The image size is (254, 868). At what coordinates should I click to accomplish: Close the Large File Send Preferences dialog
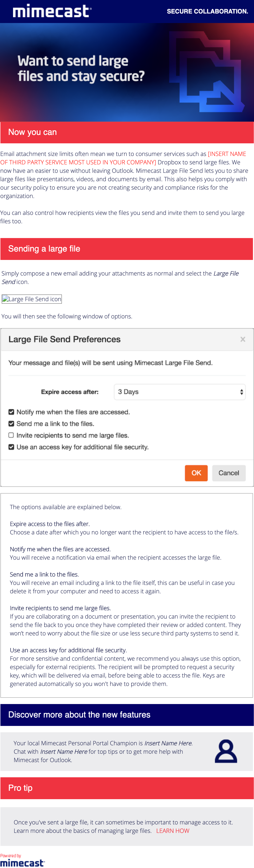(243, 339)
